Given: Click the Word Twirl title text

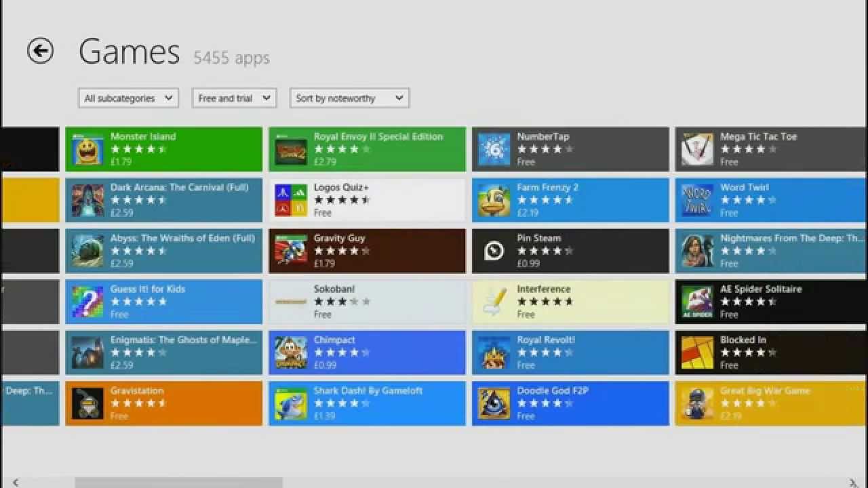Looking at the screenshot, I should pos(745,187).
